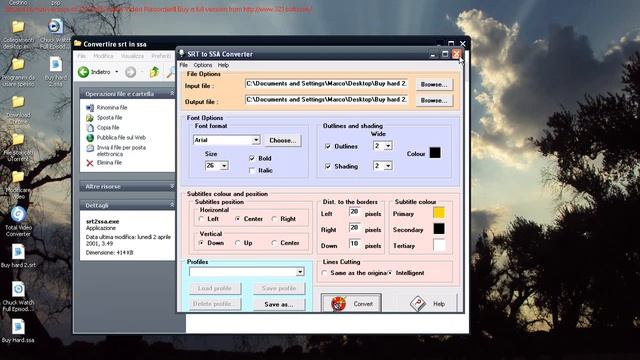
Task: Change the Primary subtitle colour swatch
Action: (x=439, y=213)
